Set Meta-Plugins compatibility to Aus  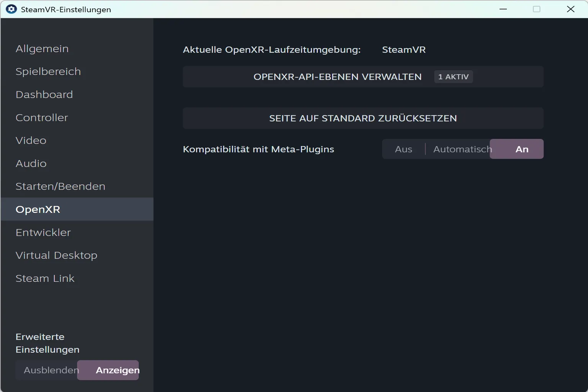click(x=403, y=149)
